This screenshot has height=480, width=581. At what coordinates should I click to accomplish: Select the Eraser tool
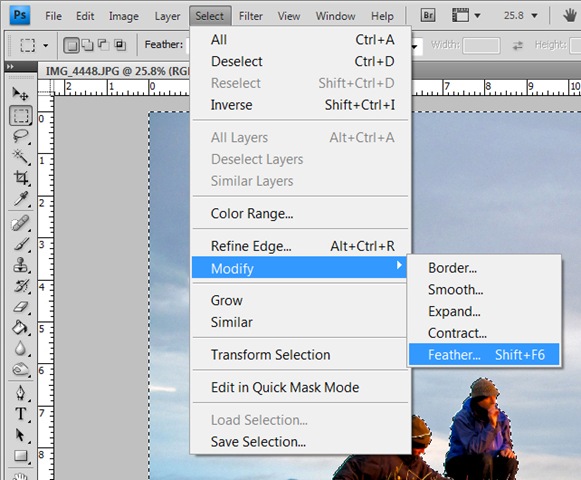pos(20,307)
